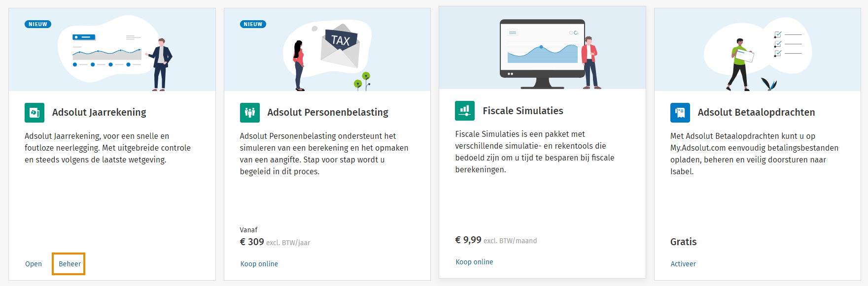Viewport: 868px width, 286px height.
Task: Click the Adsolut Personenbelasting people icon
Action: tap(249, 112)
